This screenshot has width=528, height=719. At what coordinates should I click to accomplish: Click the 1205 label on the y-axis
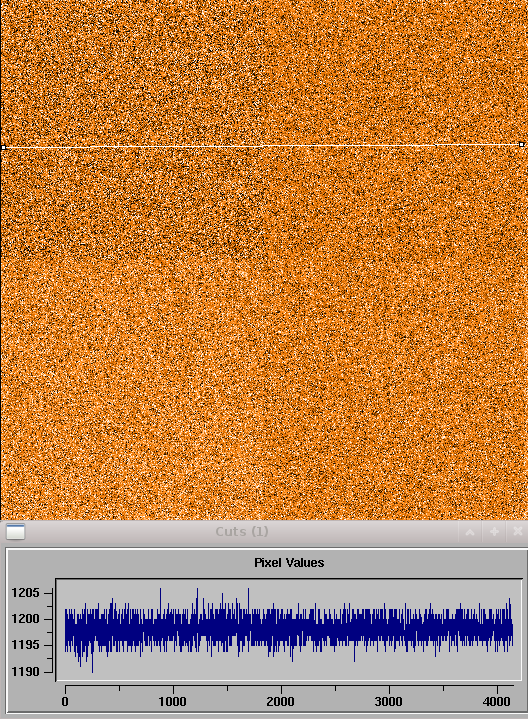[x=25, y=593]
